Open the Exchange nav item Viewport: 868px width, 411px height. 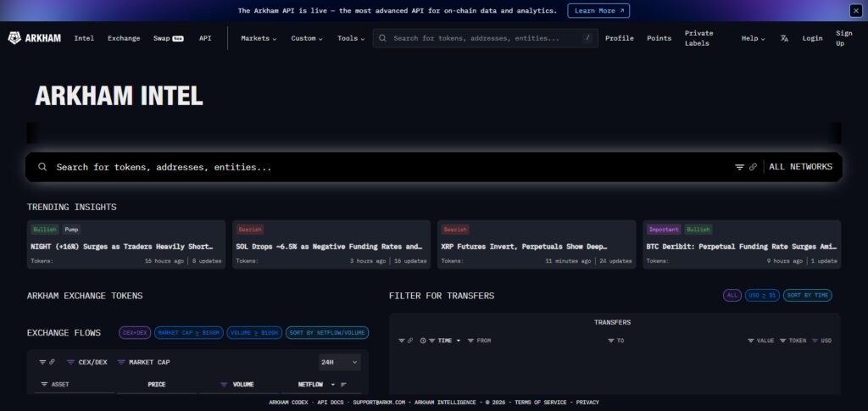pos(124,38)
